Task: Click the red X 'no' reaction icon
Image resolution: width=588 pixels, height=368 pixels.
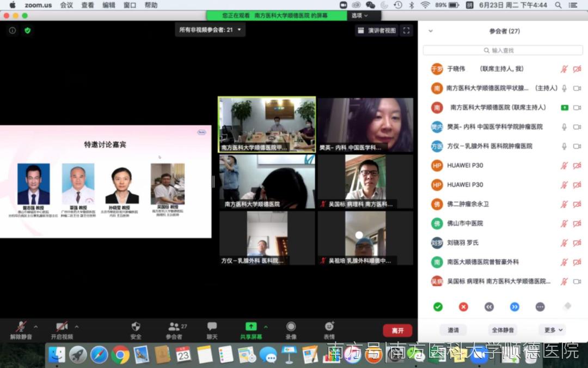Action: (463, 307)
